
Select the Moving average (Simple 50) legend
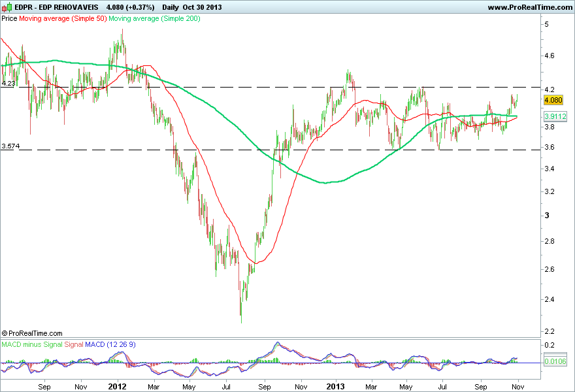point(63,18)
